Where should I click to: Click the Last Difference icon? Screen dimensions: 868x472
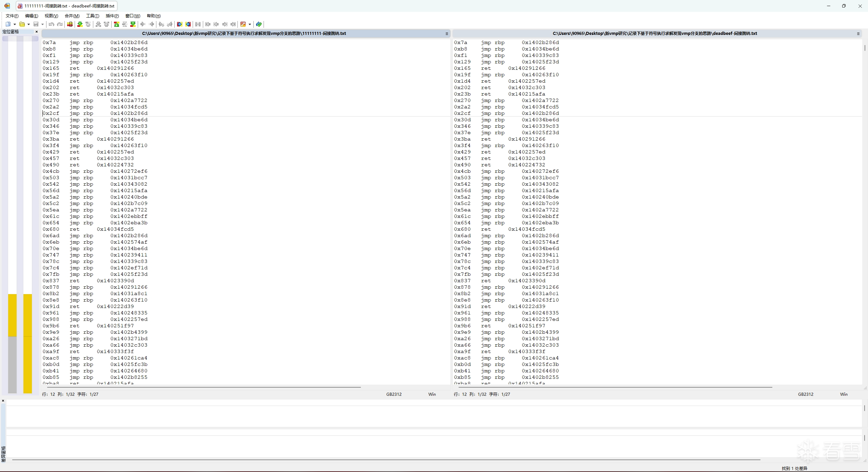point(133,24)
